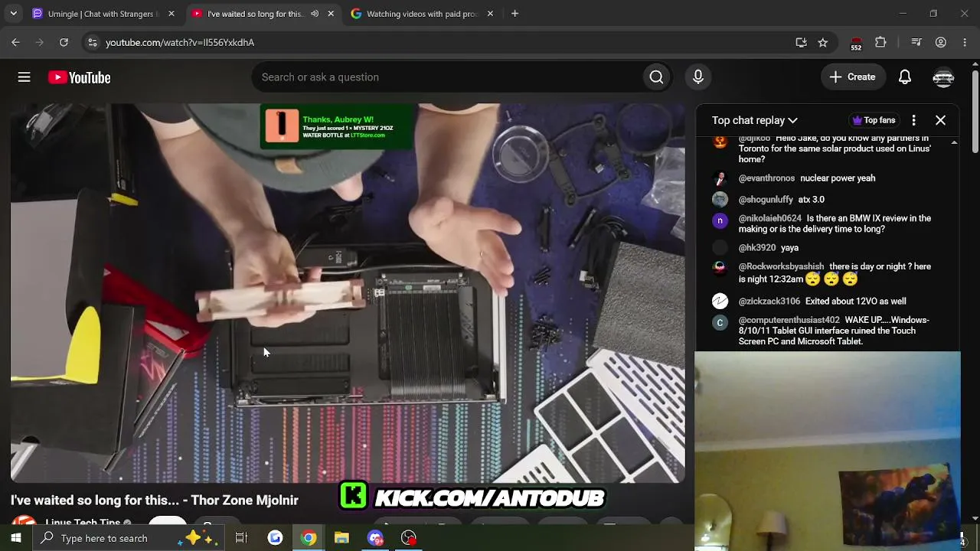Image resolution: width=980 pixels, height=551 pixels.
Task: Open the YouTube guide hamburger menu
Action: (x=24, y=77)
